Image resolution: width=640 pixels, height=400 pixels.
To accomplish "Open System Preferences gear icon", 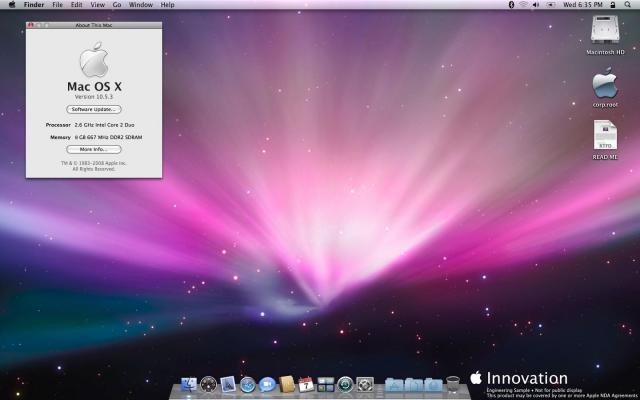I will pyautogui.click(x=365, y=384).
